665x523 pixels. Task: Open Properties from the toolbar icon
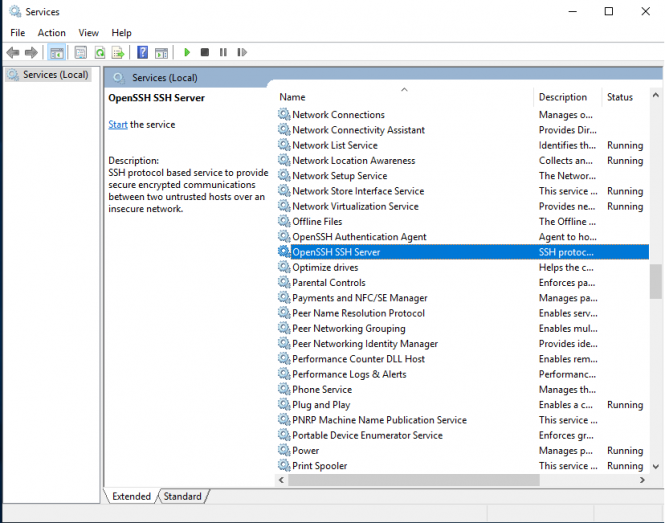pos(81,52)
